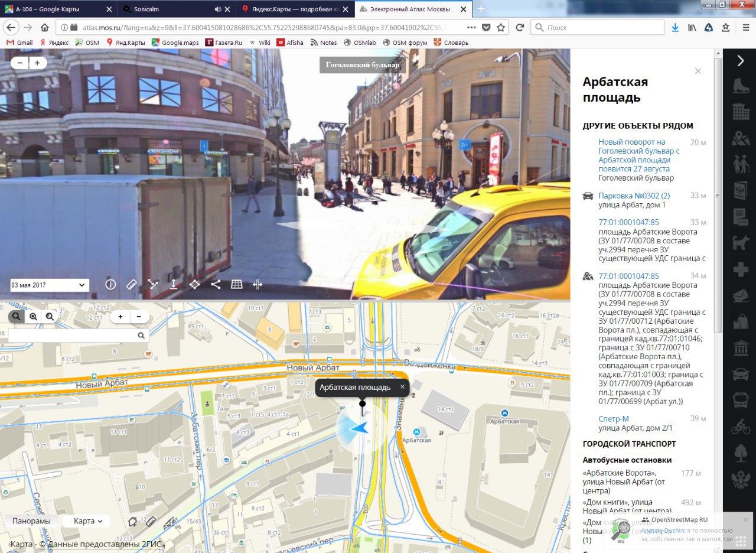Open the shopping bag category icon
This screenshot has width=756, height=553.
741,322
